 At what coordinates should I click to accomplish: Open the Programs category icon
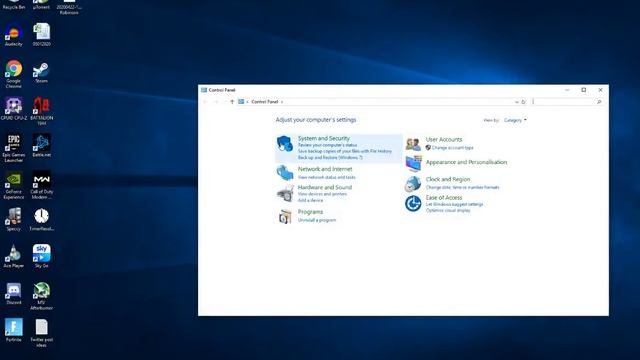(x=285, y=216)
